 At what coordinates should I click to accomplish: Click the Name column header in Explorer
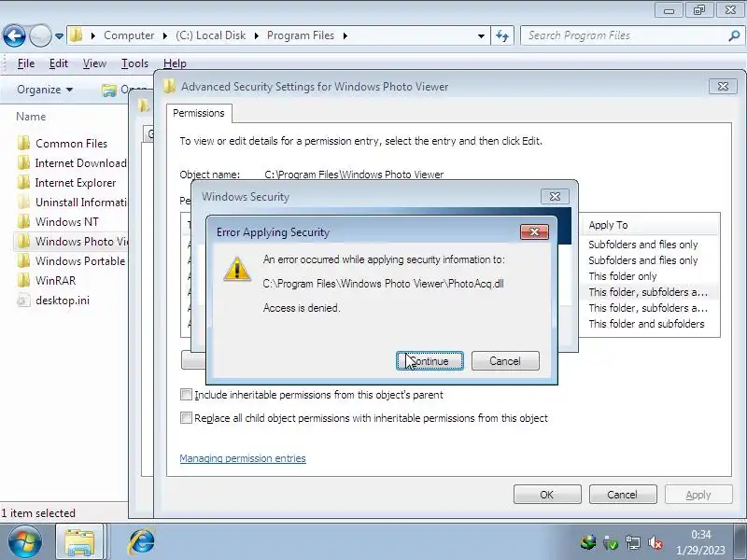tap(31, 117)
